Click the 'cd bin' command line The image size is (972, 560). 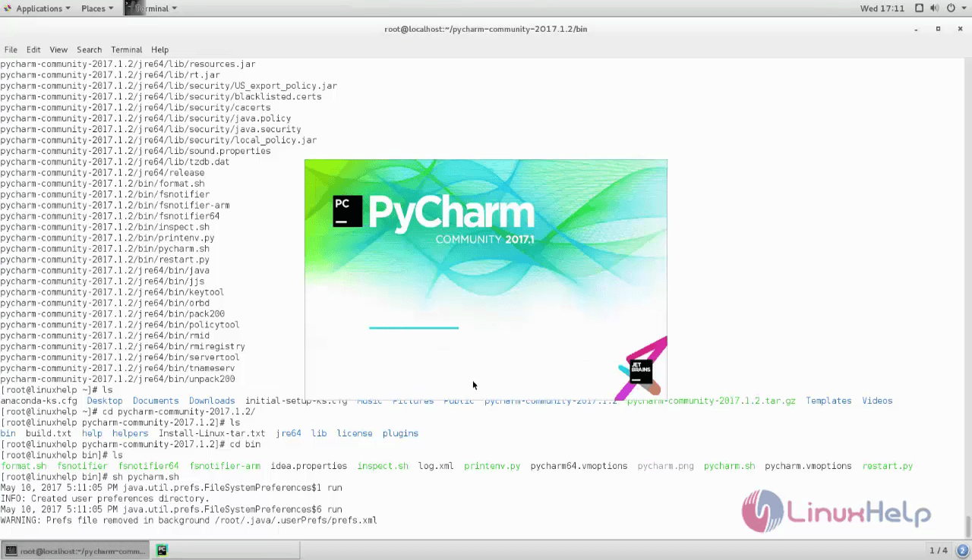pyautogui.click(x=131, y=444)
